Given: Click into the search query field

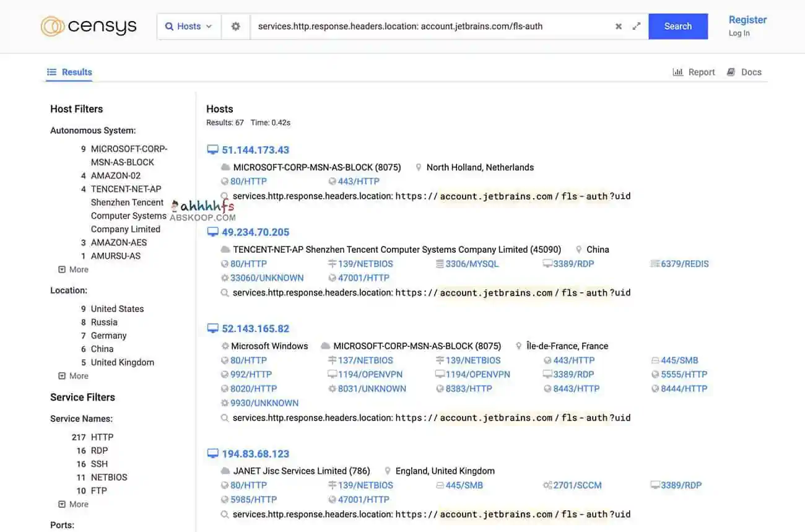Looking at the screenshot, I should [x=427, y=27].
